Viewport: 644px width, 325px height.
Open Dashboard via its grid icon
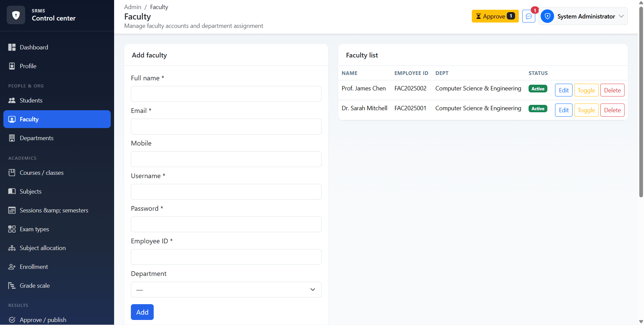point(12,47)
